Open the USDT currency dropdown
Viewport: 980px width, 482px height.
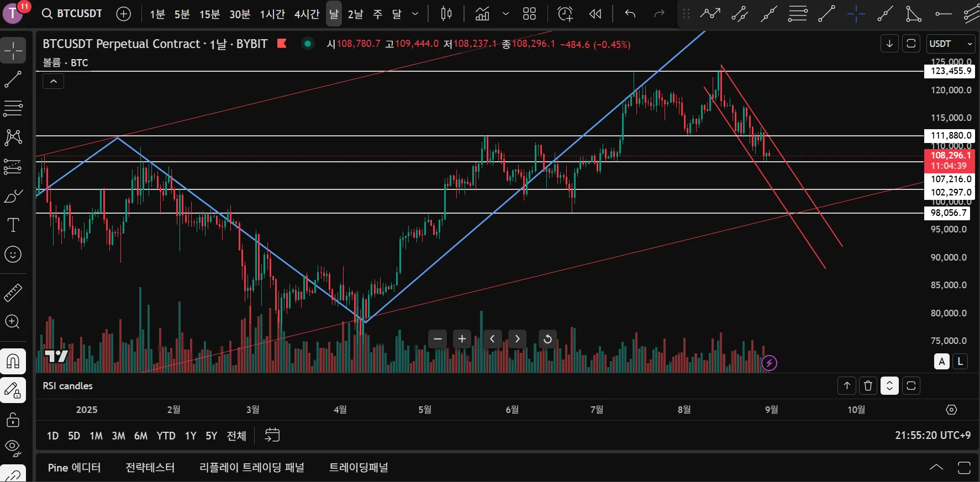[951, 44]
